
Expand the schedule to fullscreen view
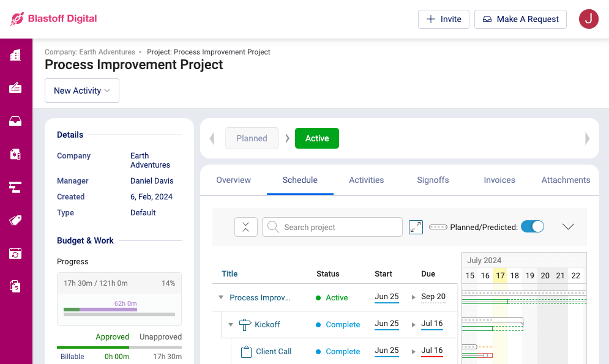click(x=416, y=226)
